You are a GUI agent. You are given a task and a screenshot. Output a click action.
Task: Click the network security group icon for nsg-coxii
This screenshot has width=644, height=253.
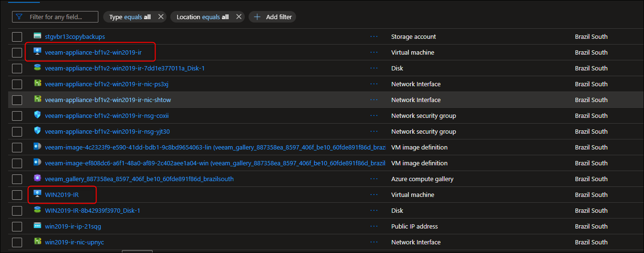pos(37,115)
